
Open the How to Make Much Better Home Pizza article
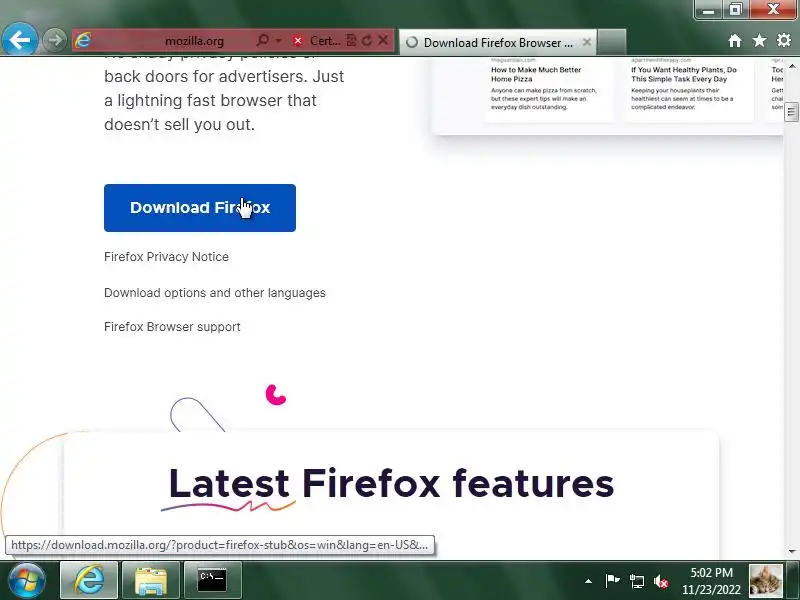(x=549, y=88)
